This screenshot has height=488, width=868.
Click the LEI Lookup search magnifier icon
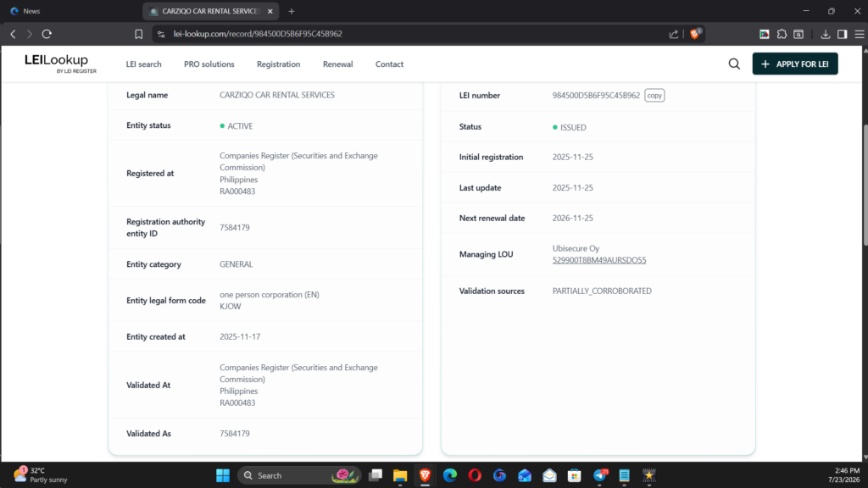734,64
